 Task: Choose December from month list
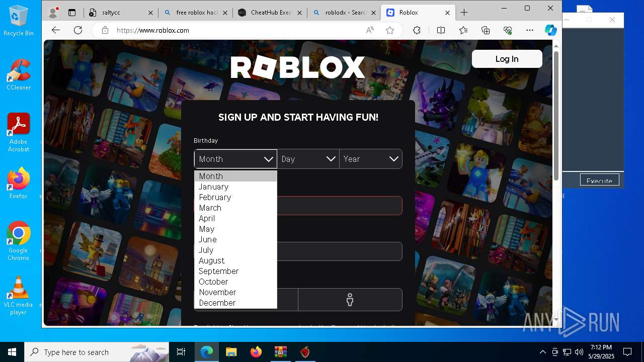(x=235, y=303)
